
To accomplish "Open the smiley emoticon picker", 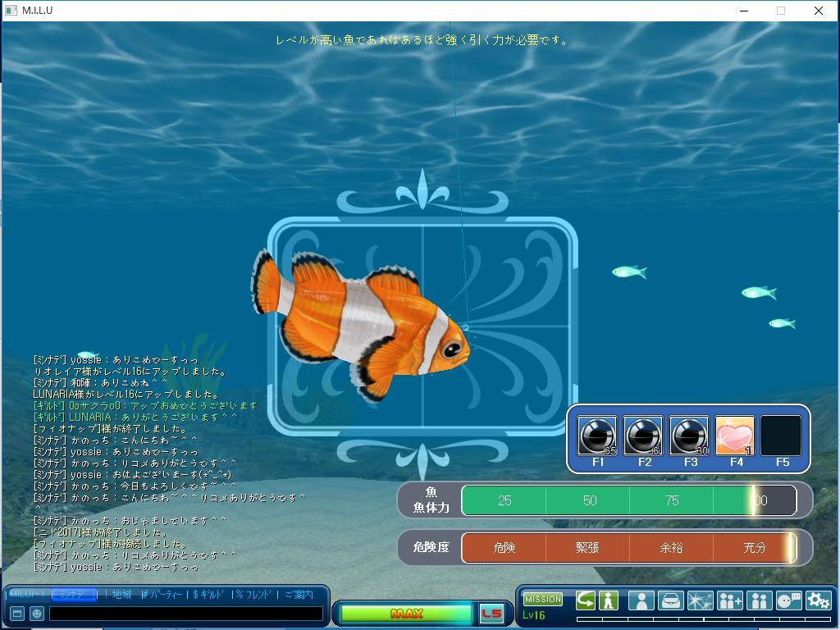I will tap(36, 614).
